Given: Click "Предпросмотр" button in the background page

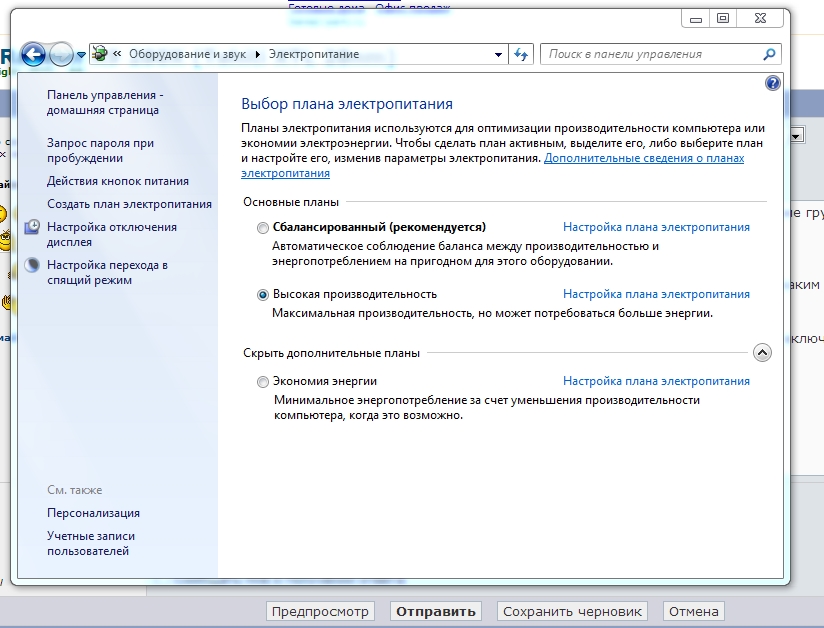Looking at the screenshot, I should point(320,612).
